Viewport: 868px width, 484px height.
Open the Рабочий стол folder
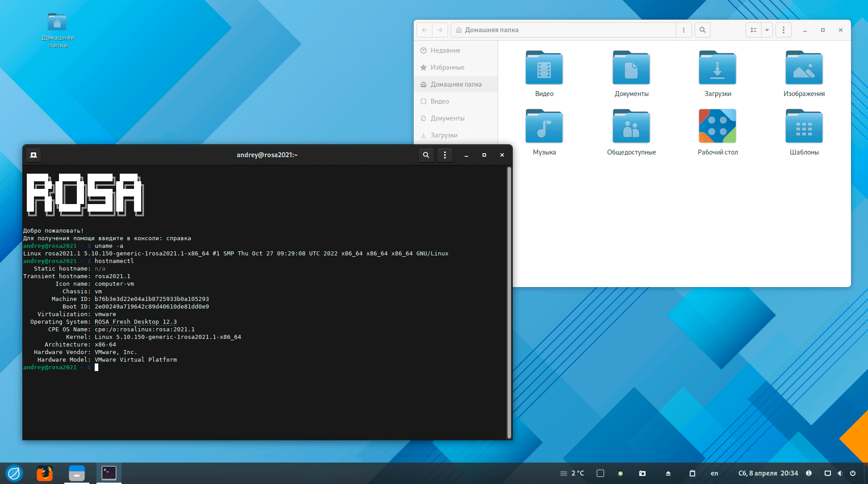[x=717, y=127]
